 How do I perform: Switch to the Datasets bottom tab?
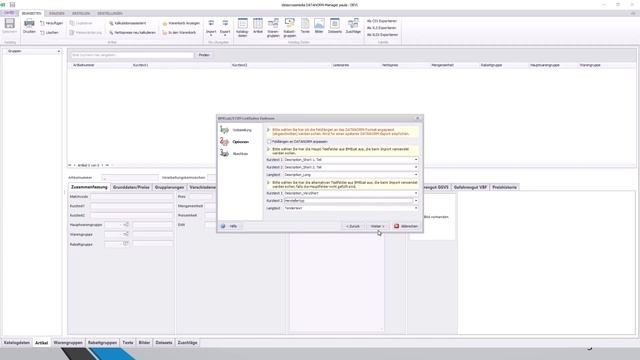[x=164, y=343]
